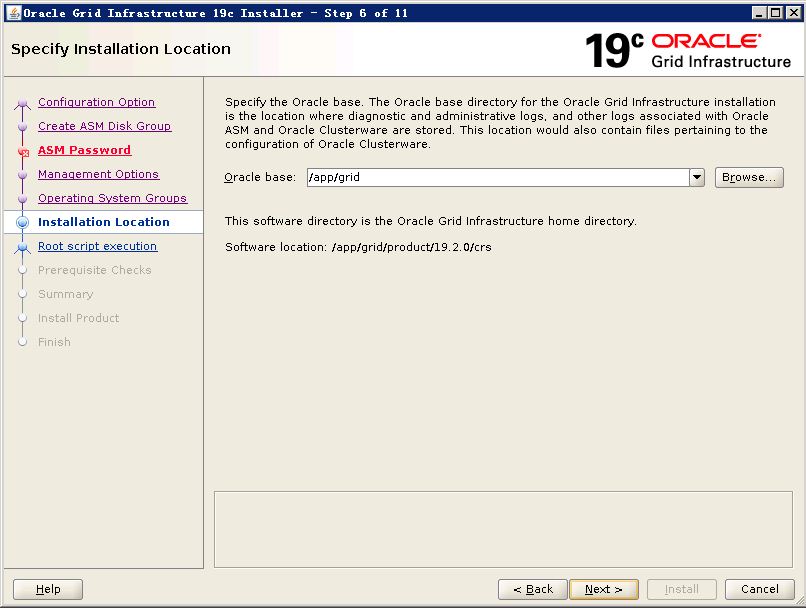Screen dimensions: 806x608
Task: Cancel the installer with Cancel button
Action: [x=759, y=589]
